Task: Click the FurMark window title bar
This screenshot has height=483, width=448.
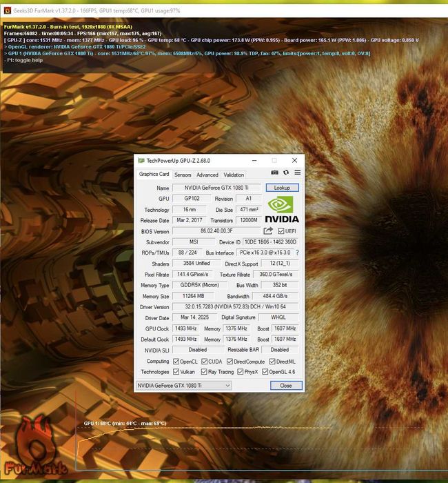Action: pyautogui.click(x=224, y=11)
